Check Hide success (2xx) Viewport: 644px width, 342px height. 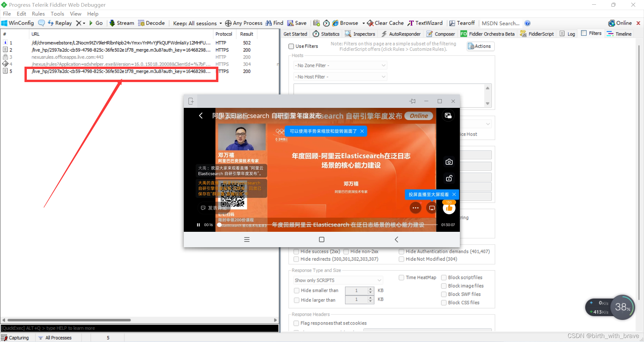pyautogui.click(x=296, y=252)
